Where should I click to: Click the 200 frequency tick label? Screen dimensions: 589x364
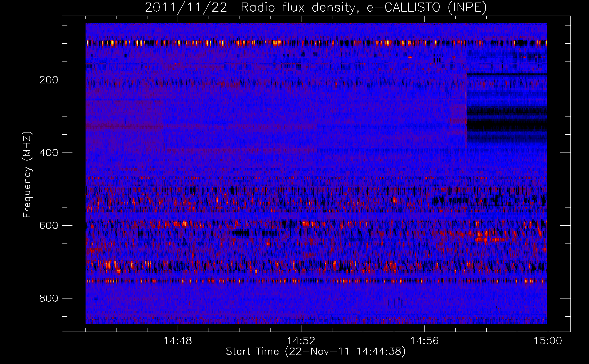coord(49,80)
